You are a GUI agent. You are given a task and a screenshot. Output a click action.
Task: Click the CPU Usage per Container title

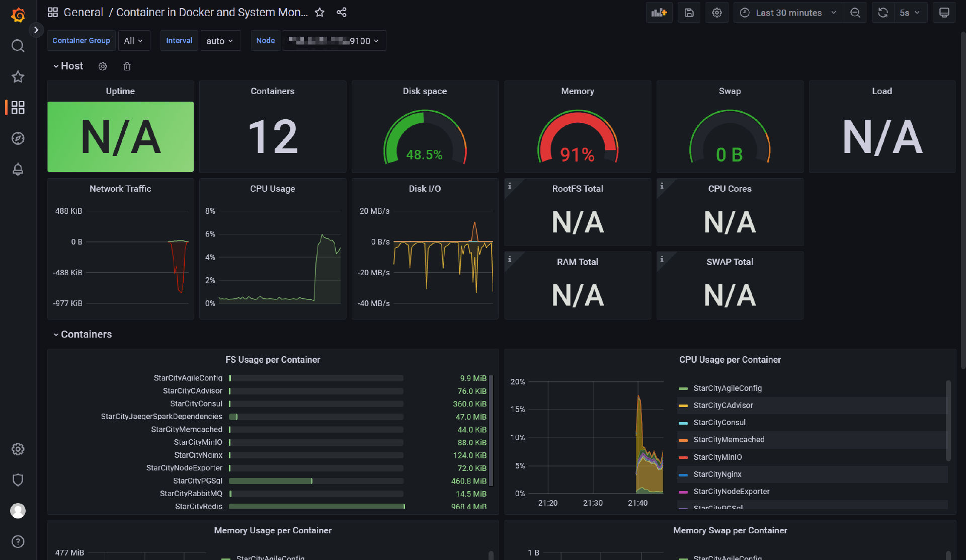[x=730, y=360]
